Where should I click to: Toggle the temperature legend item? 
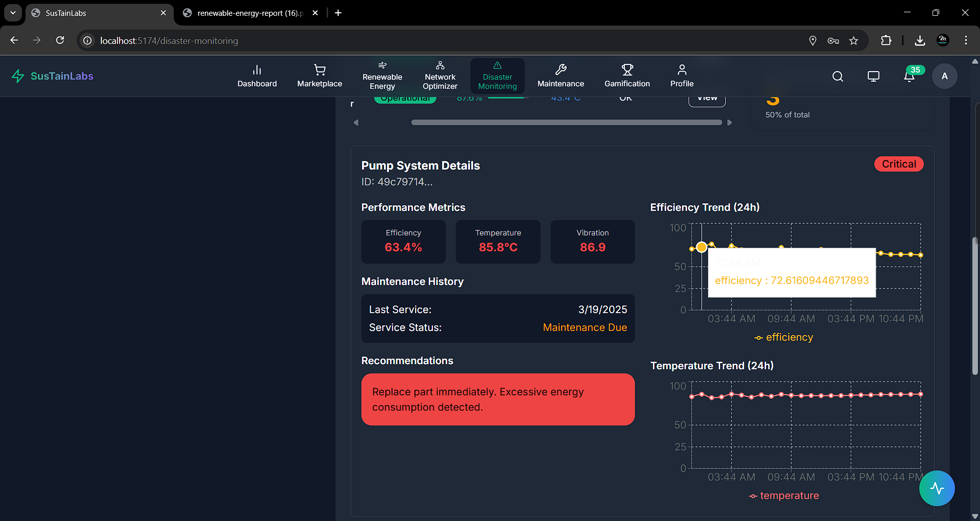(x=784, y=495)
